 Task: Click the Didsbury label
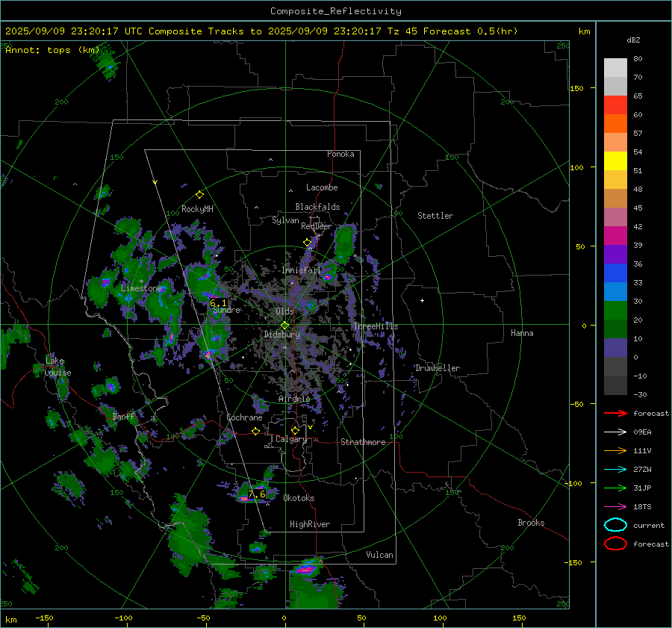click(281, 335)
